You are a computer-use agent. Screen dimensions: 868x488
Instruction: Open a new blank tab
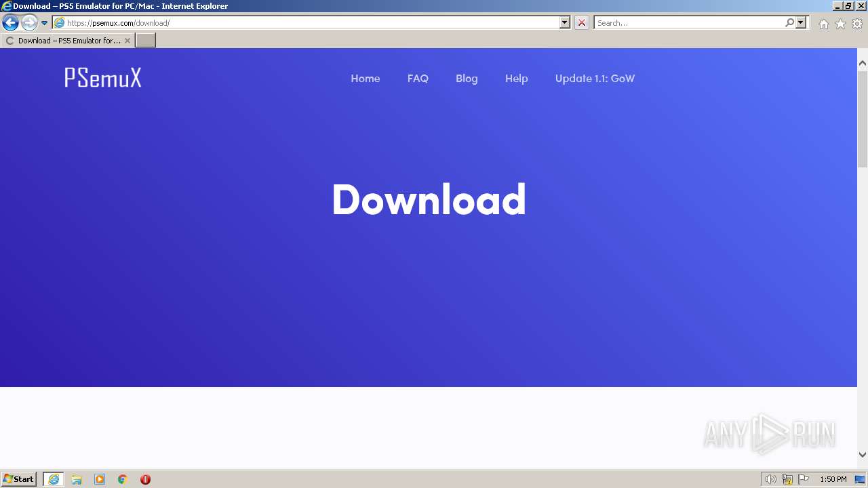tap(146, 41)
